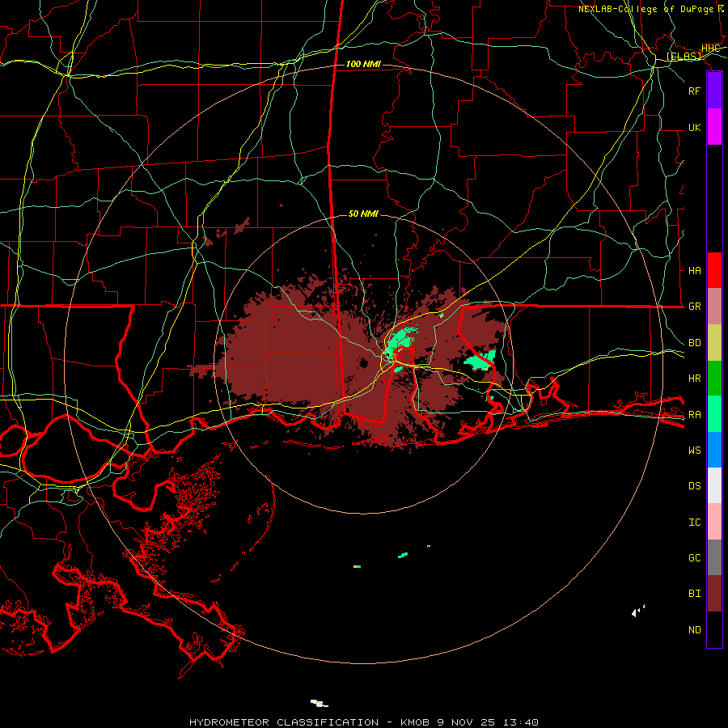Click the red HA legend swatch

pyautogui.click(x=714, y=270)
